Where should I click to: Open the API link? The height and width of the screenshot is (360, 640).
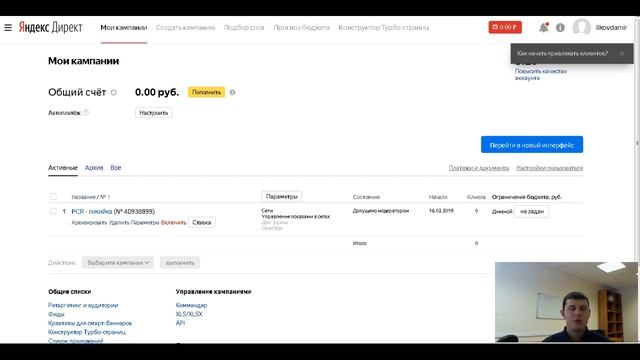[x=180, y=323]
